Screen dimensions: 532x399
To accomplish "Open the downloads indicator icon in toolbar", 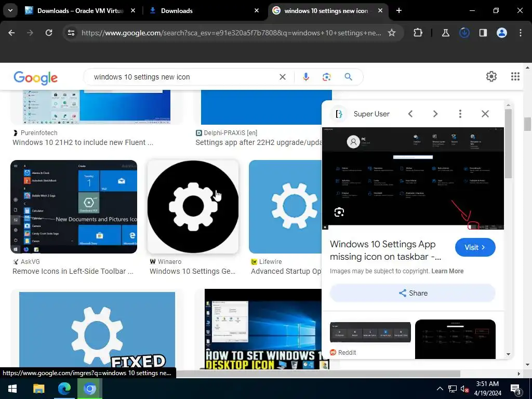I will click(x=464, y=33).
